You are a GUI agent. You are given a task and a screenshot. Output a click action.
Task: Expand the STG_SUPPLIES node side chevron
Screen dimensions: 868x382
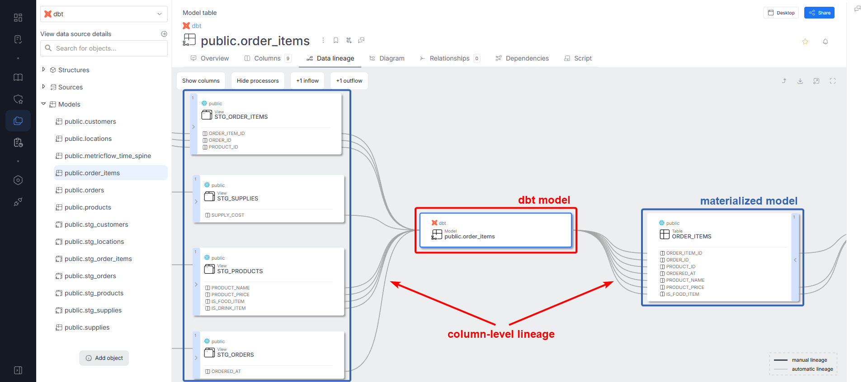coord(196,201)
